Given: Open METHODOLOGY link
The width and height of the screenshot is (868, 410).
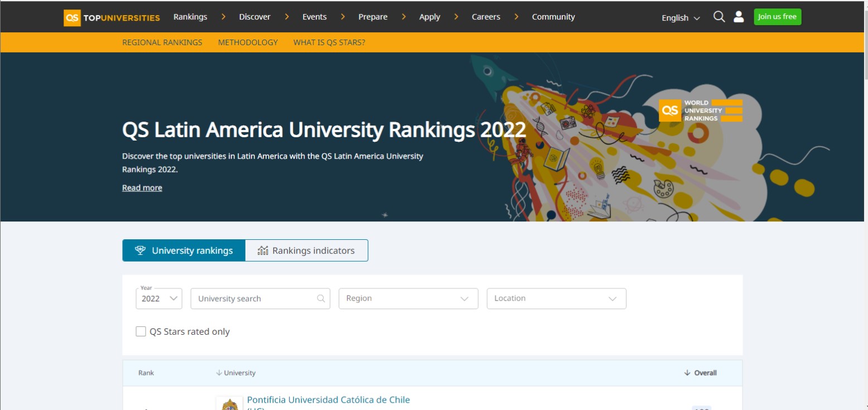Looking at the screenshot, I should [248, 42].
